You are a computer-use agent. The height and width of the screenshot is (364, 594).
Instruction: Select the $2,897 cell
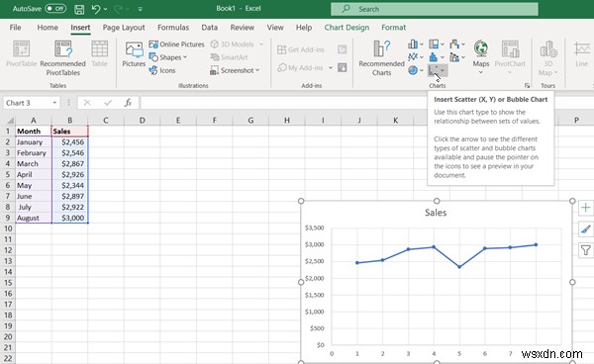tap(69, 197)
